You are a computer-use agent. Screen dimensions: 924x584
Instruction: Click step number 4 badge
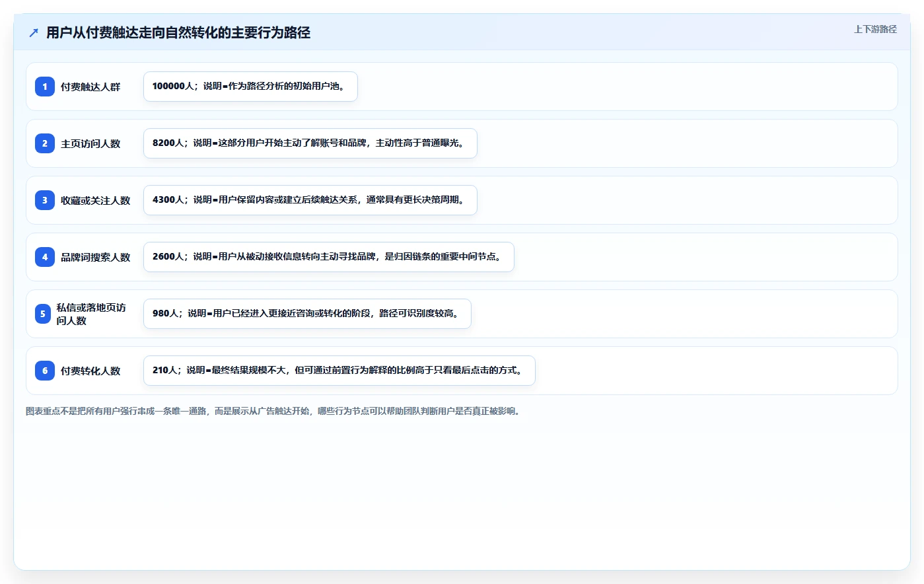point(45,257)
